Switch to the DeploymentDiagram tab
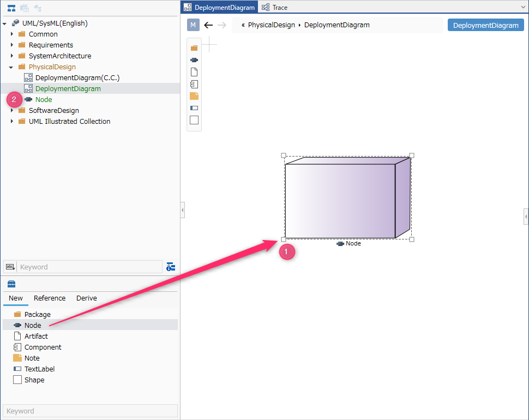 tap(219, 7)
